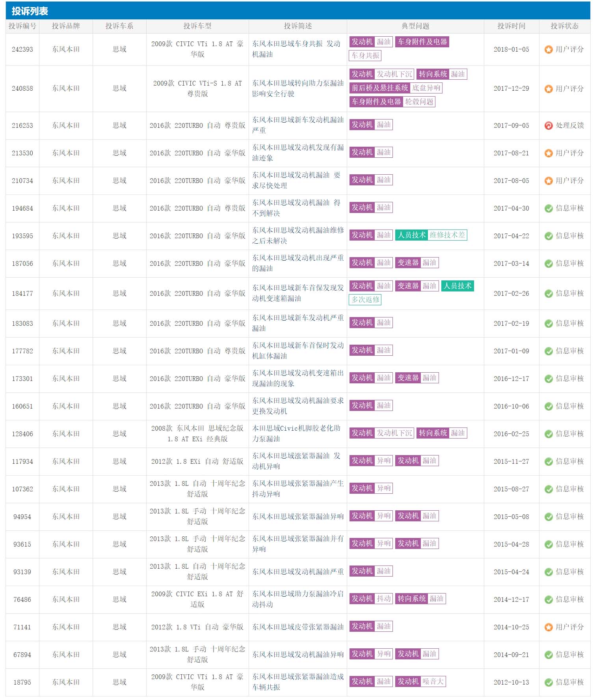Select complaint number 242393
The height and width of the screenshot is (700, 595).
point(22,50)
